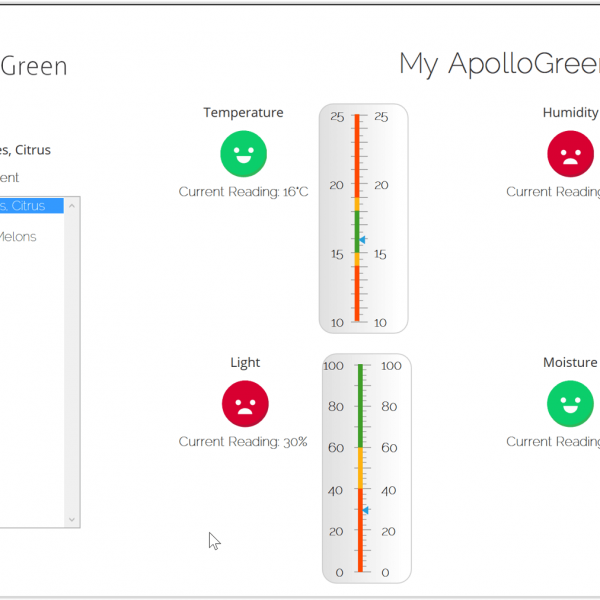Click the green band on Light gauge
The width and height of the screenshot is (600, 600).
point(360,406)
